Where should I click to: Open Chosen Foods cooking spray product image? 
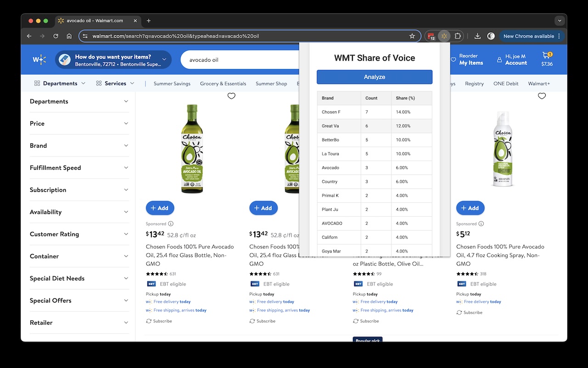503,149
